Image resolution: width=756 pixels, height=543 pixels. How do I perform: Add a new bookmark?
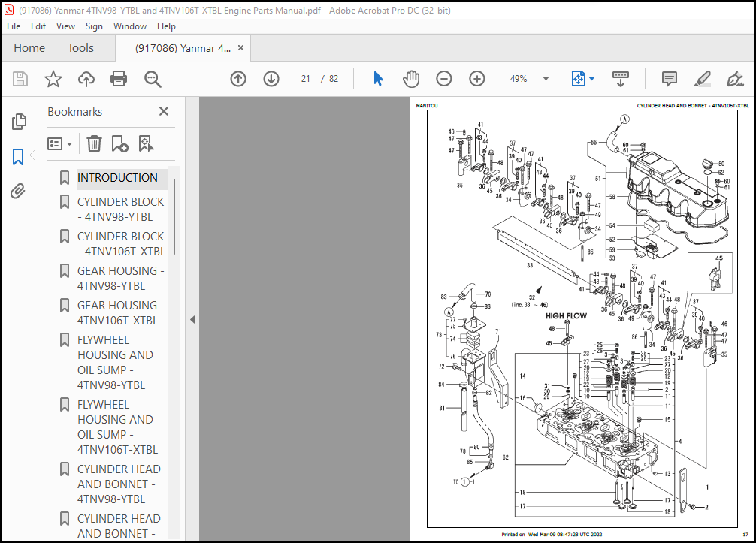click(x=119, y=143)
